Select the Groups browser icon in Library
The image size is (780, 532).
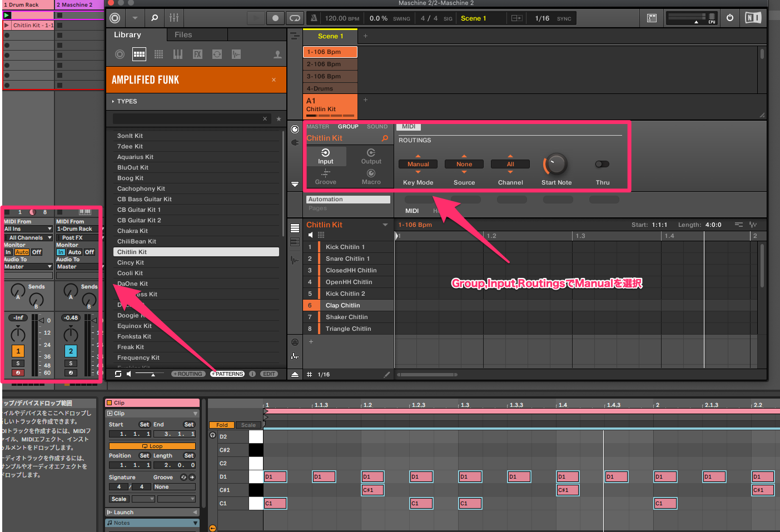pos(139,54)
